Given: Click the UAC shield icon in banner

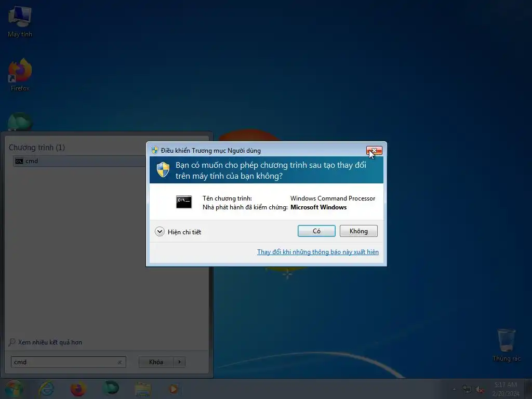Looking at the screenshot, I should coord(163,170).
